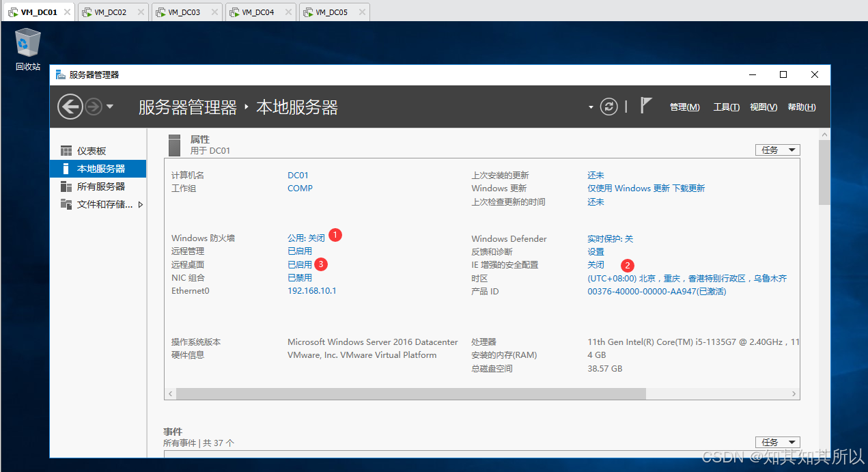Select 所有服务器 in the sidebar
868x472 pixels.
(x=98, y=186)
